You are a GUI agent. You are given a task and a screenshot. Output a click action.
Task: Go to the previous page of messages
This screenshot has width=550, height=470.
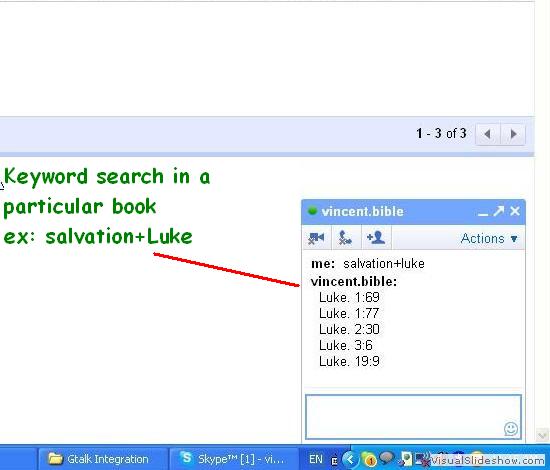point(487,134)
